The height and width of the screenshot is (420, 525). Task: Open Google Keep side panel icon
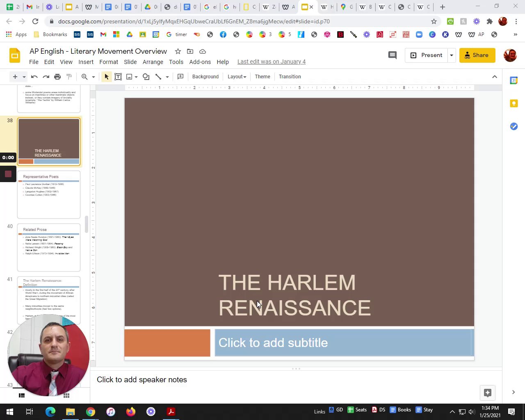point(514,103)
